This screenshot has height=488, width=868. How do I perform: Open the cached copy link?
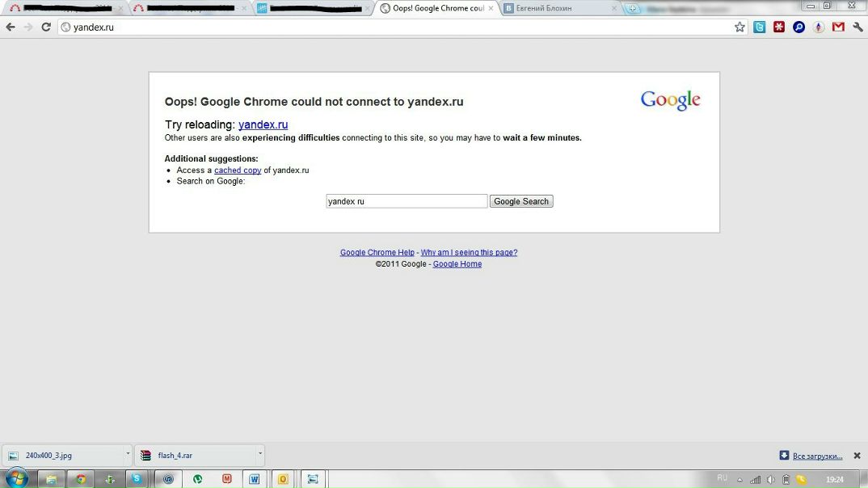[238, 170]
